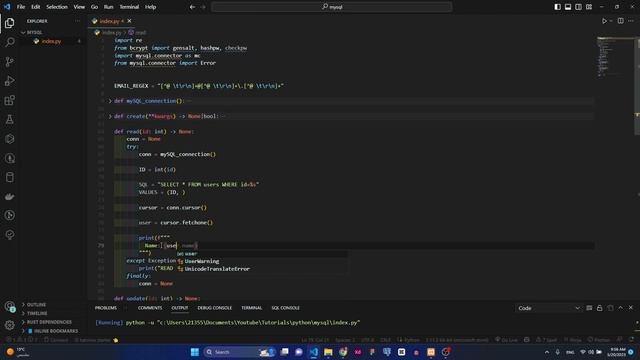Split the editor right
This screenshot has height=360, width=640.
(x=620, y=21)
